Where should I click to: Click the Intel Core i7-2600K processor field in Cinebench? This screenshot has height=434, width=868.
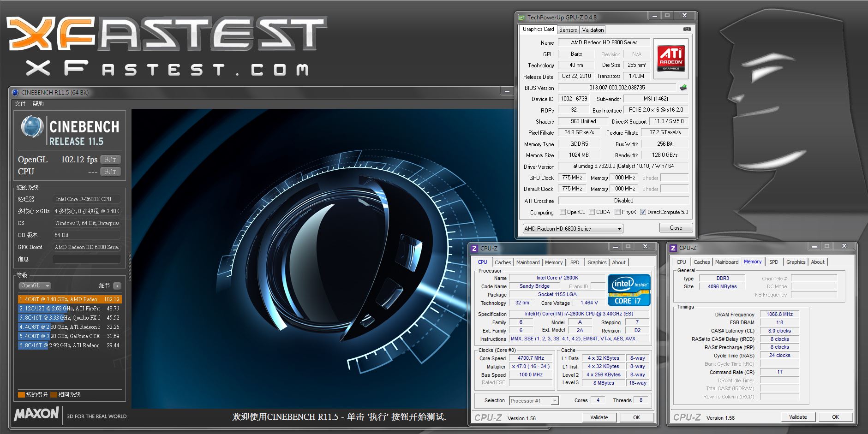coord(86,199)
